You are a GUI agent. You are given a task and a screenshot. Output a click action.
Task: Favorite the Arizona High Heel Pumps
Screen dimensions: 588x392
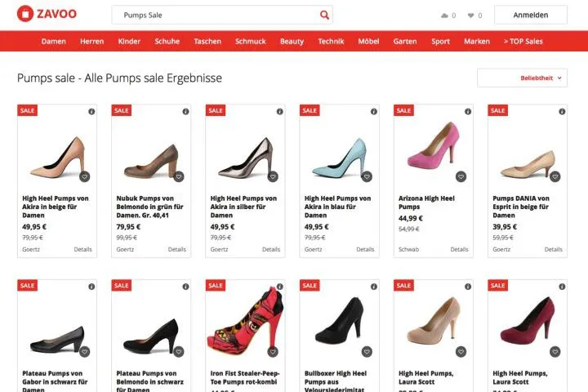click(x=461, y=176)
